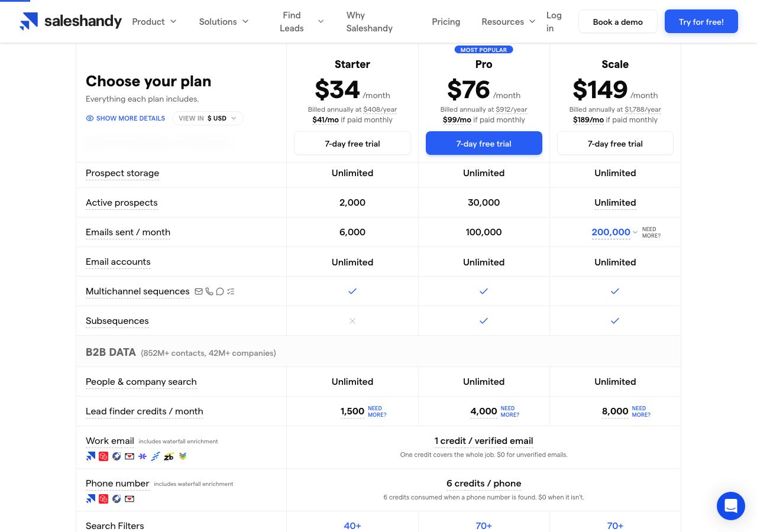Expand the Product menu
Screen dimensions: 757x532
click(x=154, y=22)
